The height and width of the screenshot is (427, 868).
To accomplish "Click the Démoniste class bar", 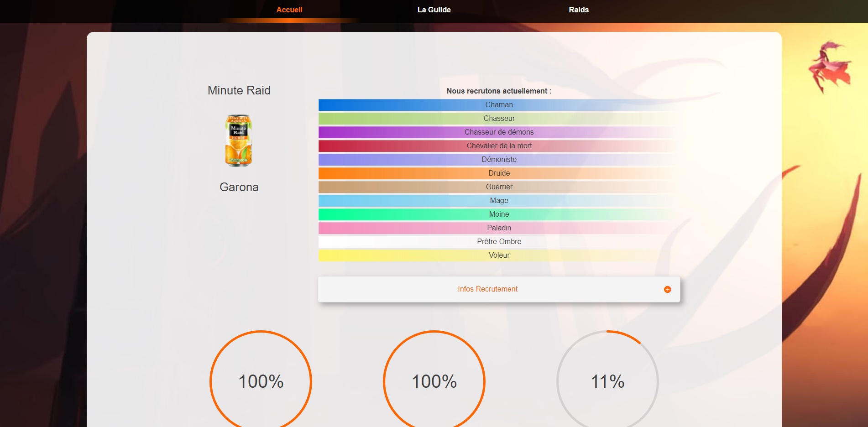I will pos(499,160).
